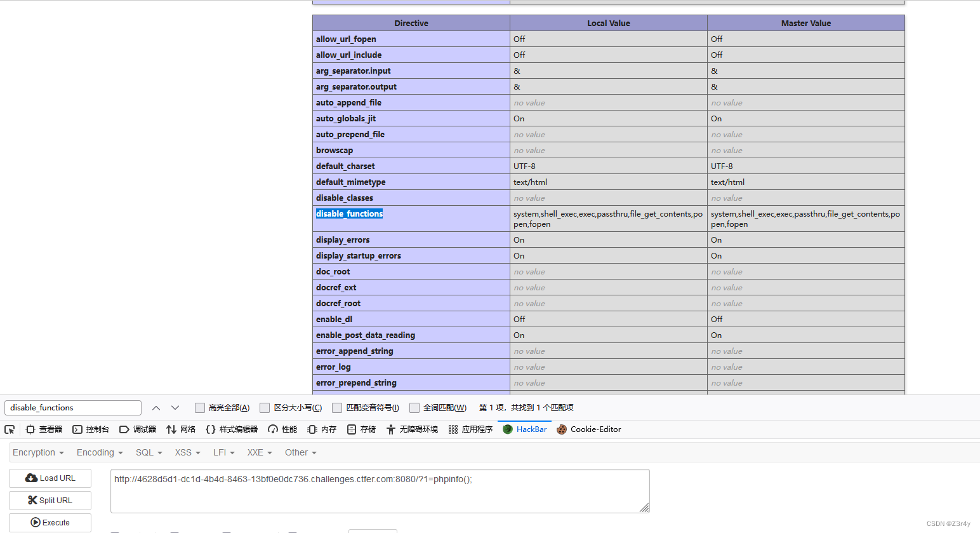Viewport: 980px width, 533px height.
Task: Enable the 高亮全部 highlight-all checkbox
Action: pyautogui.click(x=200, y=407)
